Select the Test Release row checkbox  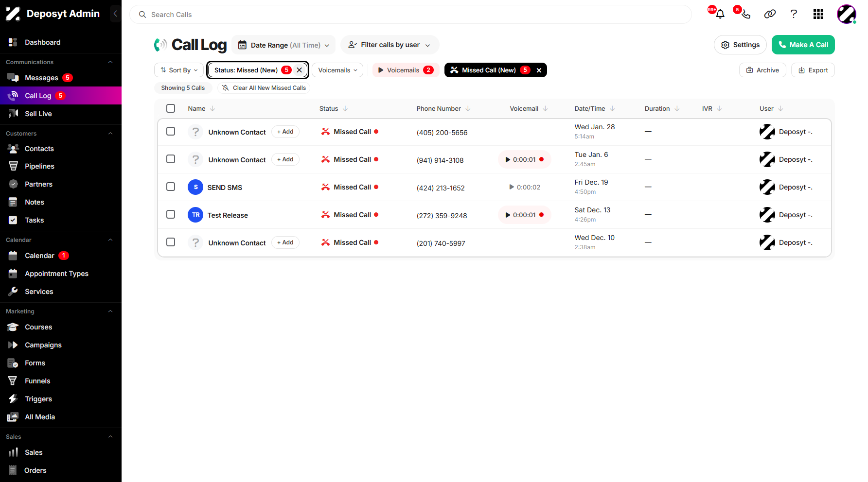click(x=171, y=214)
